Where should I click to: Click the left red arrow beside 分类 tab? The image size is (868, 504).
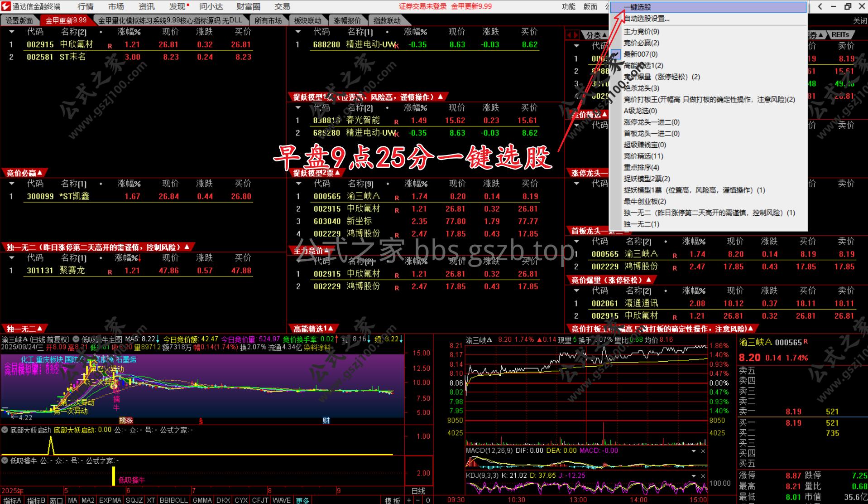point(570,35)
